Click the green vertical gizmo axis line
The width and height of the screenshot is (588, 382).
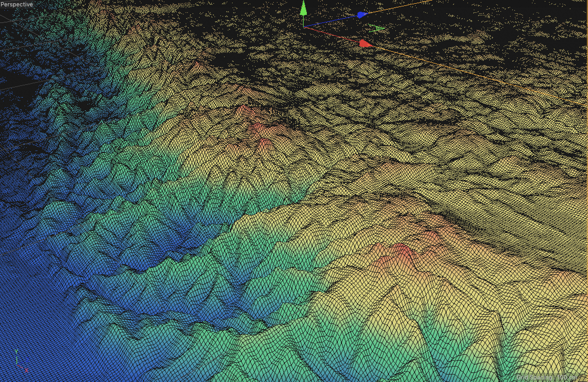click(304, 21)
